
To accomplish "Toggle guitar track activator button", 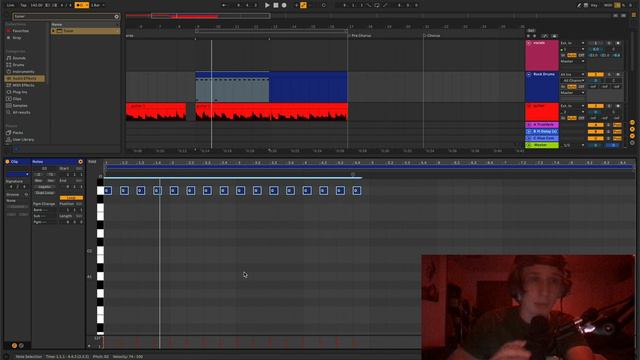I will pyautogui.click(x=596, y=106).
